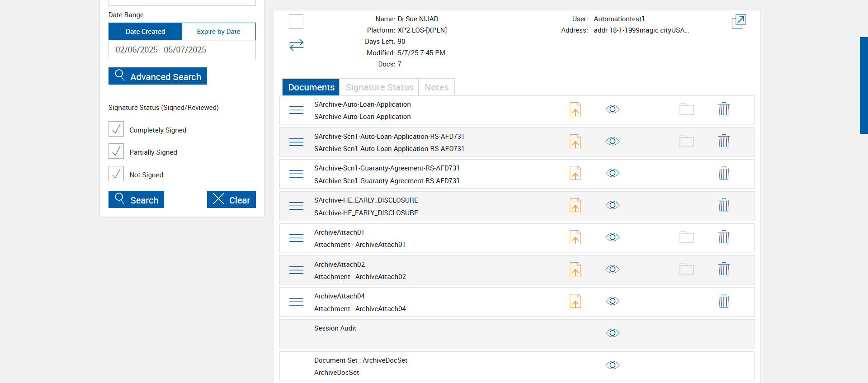
Task: Open the Signature Status tab
Action: click(x=379, y=87)
